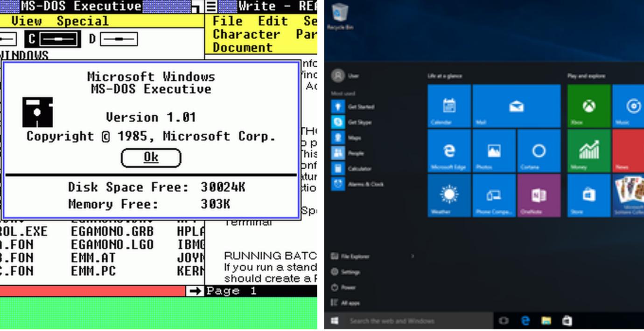Screen dimensions: 644x331
Task: Select the EMM.AT file
Action: (x=93, y=258)
